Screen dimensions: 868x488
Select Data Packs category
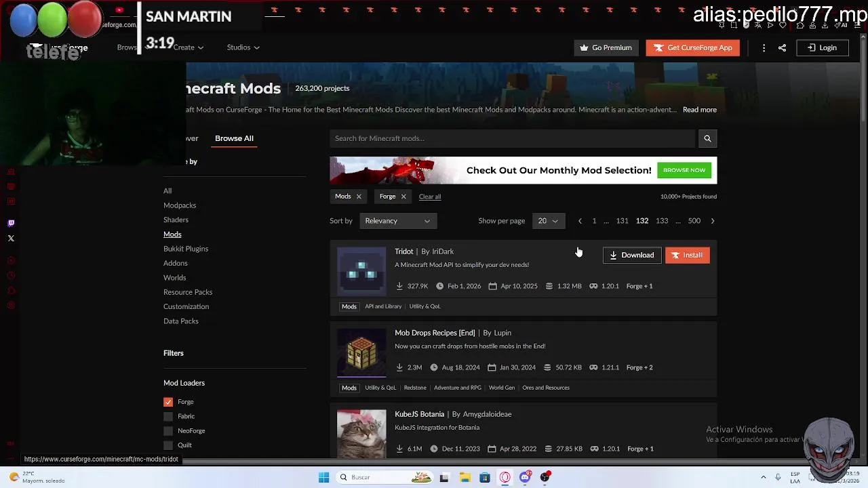click(x=181, y=321)
